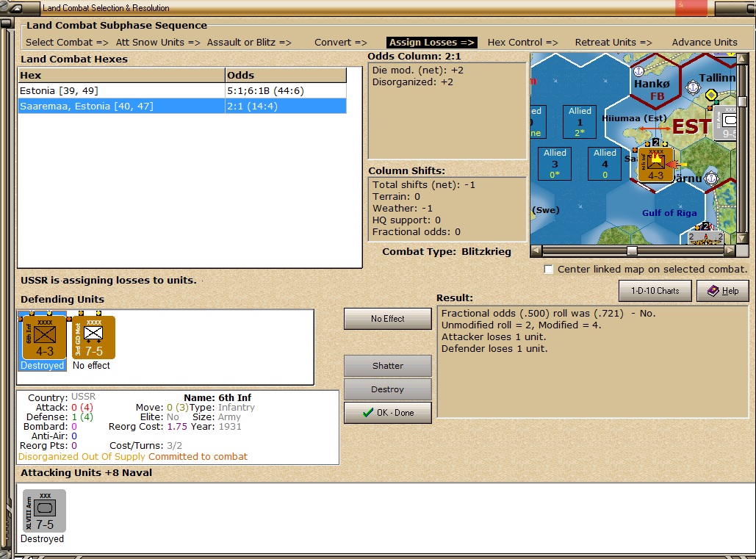Click the Allied 3 sea box on map
The image size is (756, 559).
click(555, 164)
